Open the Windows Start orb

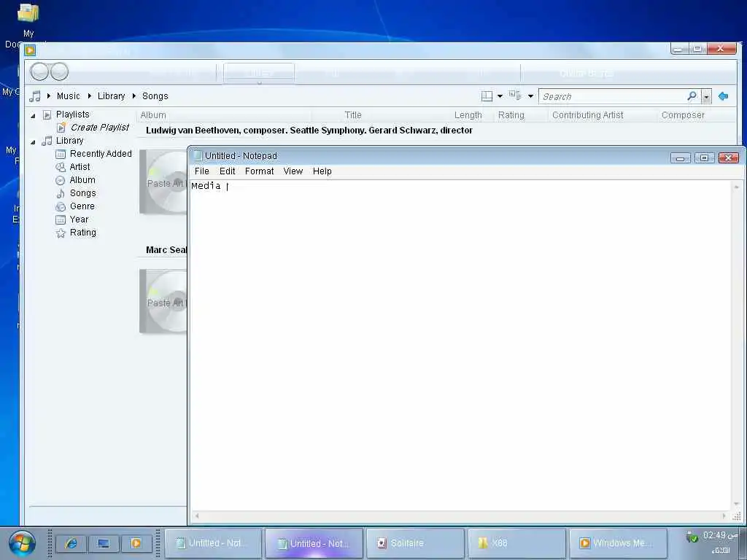pyautogui.click(x=22, y=542)
